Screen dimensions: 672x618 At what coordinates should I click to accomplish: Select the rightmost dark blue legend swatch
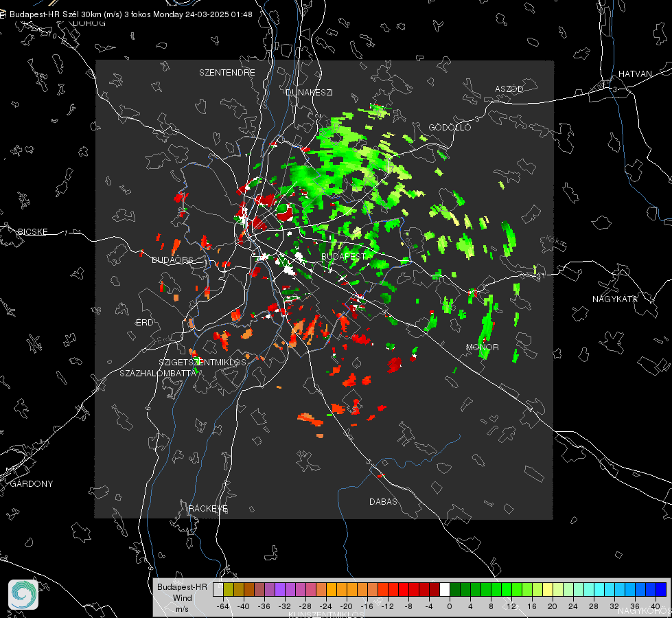(661, 589)
